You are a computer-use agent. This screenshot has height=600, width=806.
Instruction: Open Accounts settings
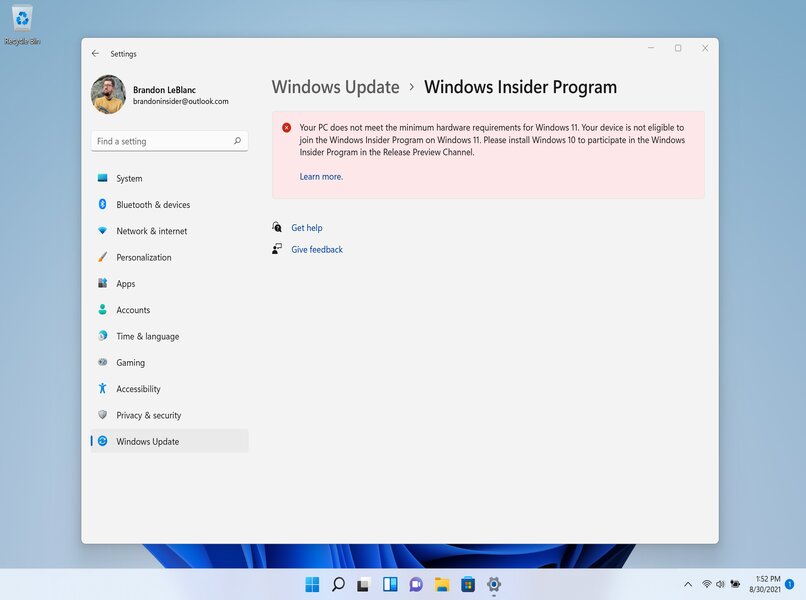(134, 310)
